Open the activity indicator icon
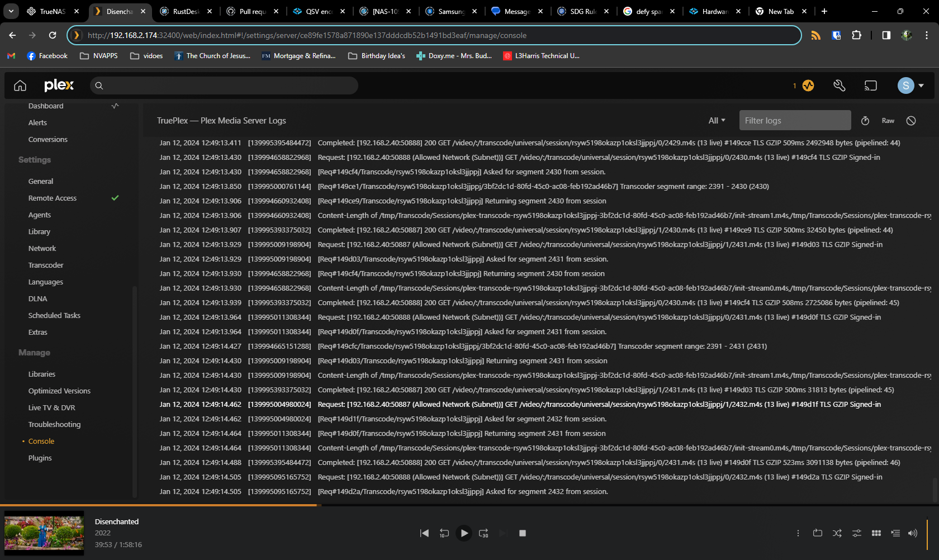Viewport: 939px width, 560px height. click(808, 86)
